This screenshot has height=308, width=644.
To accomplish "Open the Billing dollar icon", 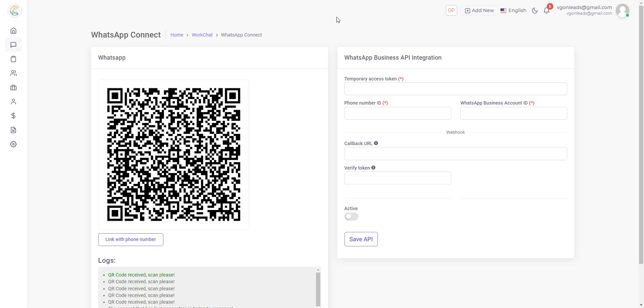I will pos(13,116).
